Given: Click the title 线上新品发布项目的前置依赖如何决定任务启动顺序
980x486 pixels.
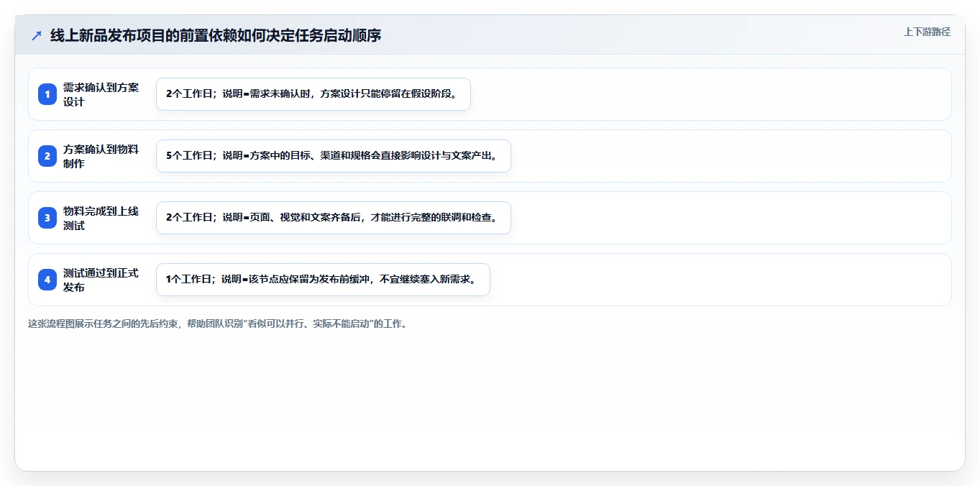Looking at the screenshot, I should (216, 35).
